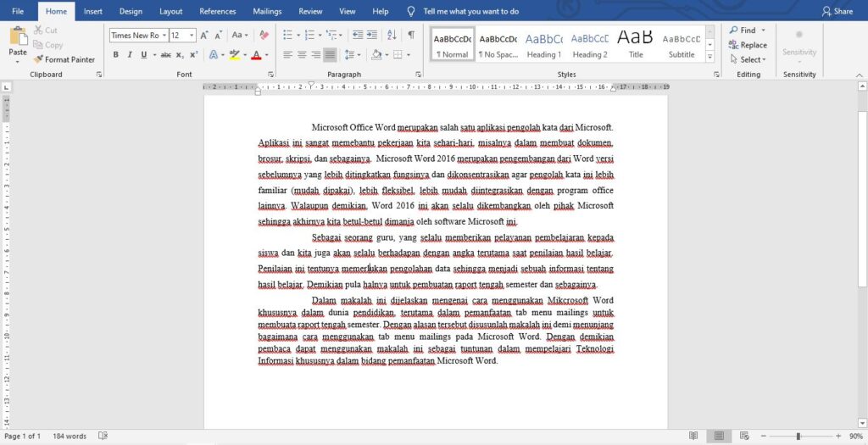Toggle numbered list formatting
Viewport: 868px width, 445px height.
tap(309, 35)
